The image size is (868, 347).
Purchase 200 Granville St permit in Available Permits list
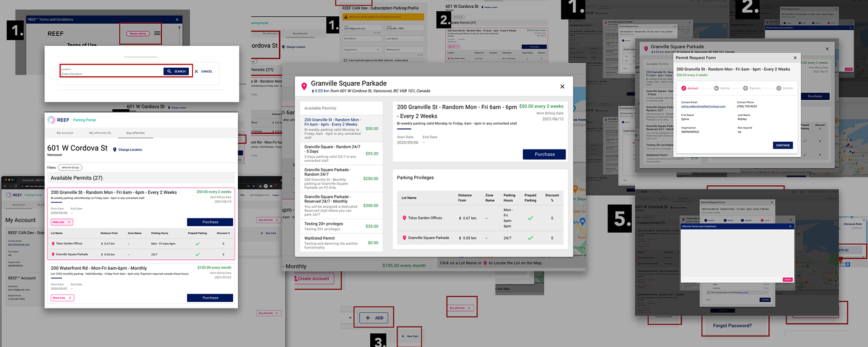pyautogui.click(x=210, y=222)
